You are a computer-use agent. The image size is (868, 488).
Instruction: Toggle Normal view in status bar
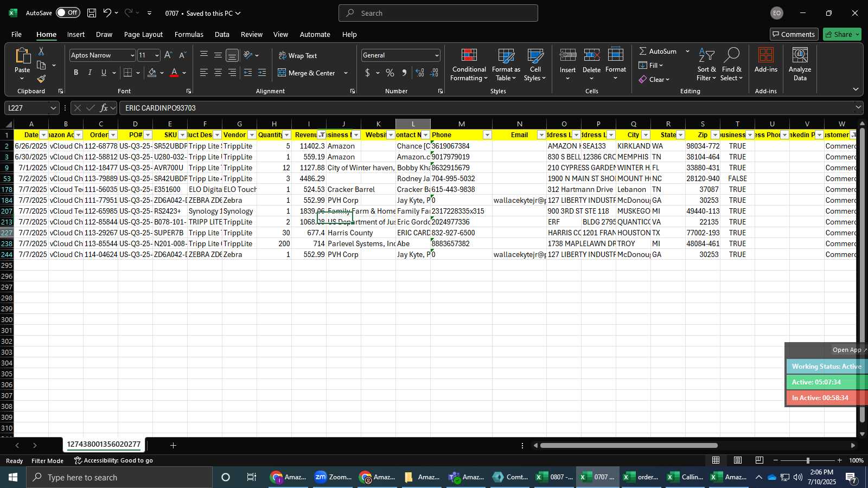point(716,460)
